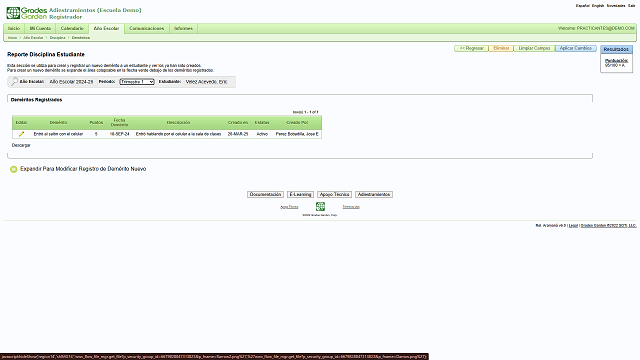This screenshot has height=360, width=640.
Task: Select the Año Escolar tab
Action: 106,29
